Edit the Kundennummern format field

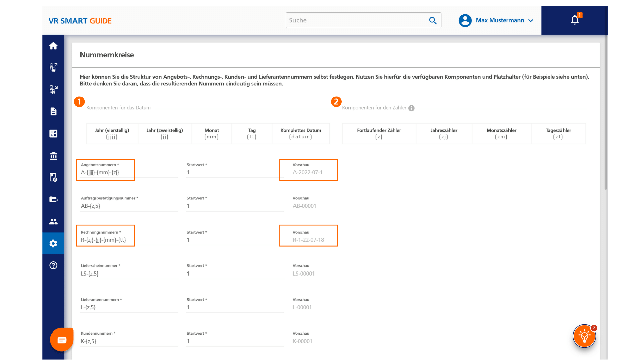pyautogui.click(x=129, y=341)
